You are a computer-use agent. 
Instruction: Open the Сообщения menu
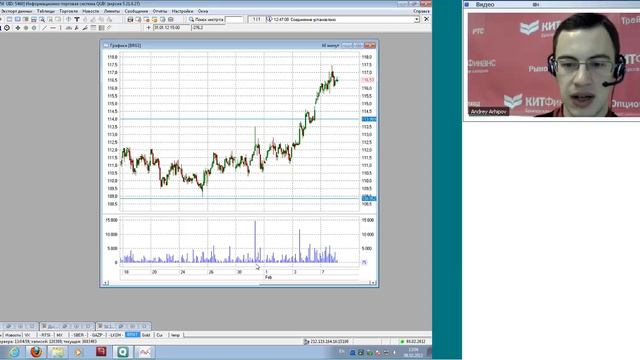(x=136, y=11)
